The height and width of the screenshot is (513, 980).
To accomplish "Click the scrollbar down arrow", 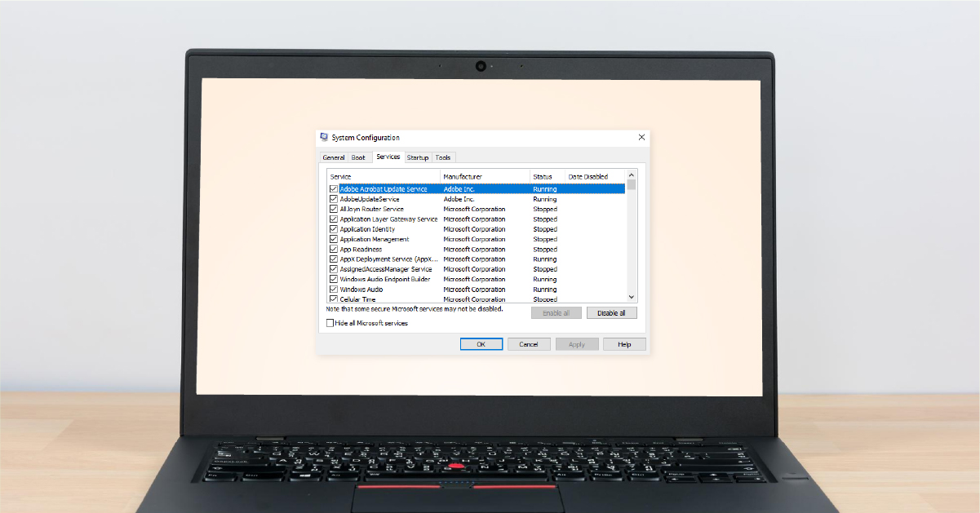I will point(631,298).
